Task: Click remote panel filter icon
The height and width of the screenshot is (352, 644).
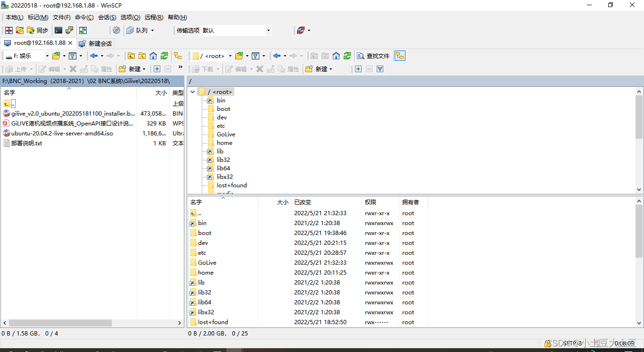Action: 256,56
